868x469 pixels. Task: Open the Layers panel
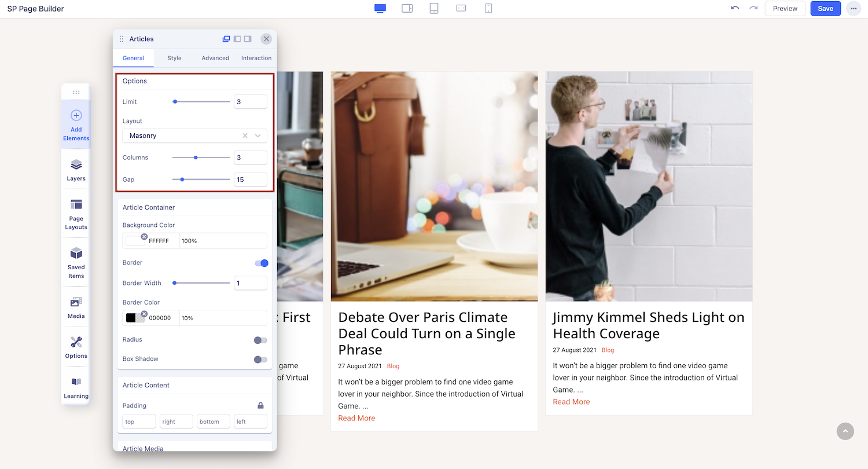point(76,170)
